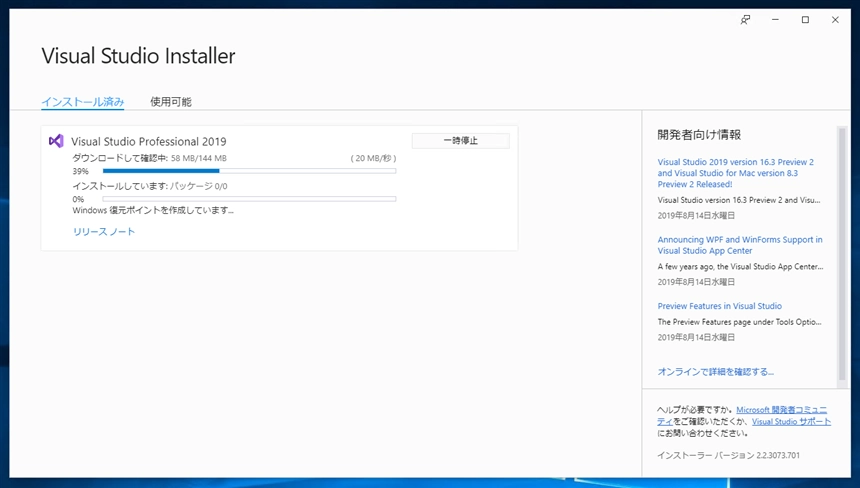Click the Visual Studio Installer heading

click(x=138, y=56)
